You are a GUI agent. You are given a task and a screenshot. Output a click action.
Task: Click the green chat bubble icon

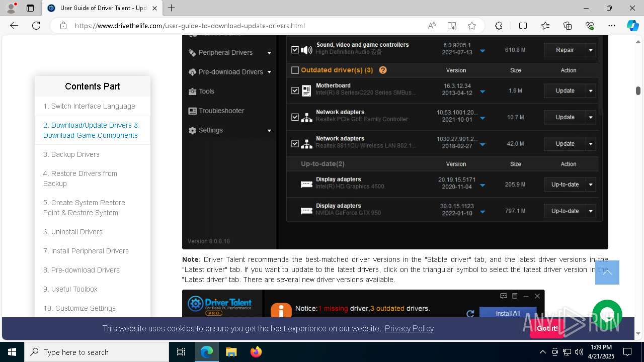[x=607, y=315]
